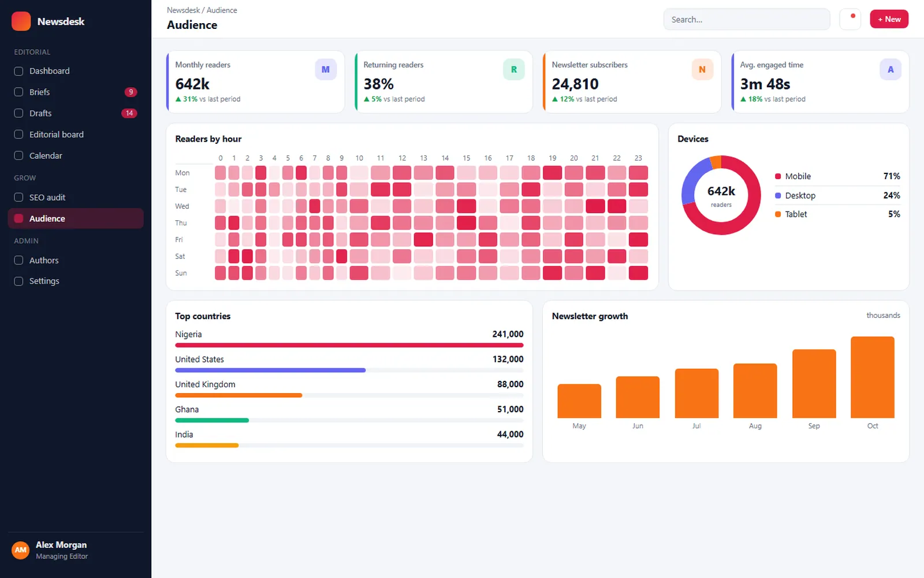The width and height of the screenshot is (924, 578).
Task: Click the Newsdesk breadcrumb link
Action: [183, 10]
